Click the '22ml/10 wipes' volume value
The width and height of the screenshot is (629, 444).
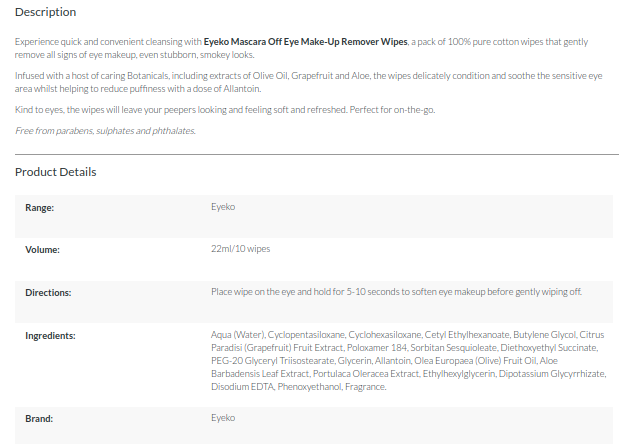point(240,249)
